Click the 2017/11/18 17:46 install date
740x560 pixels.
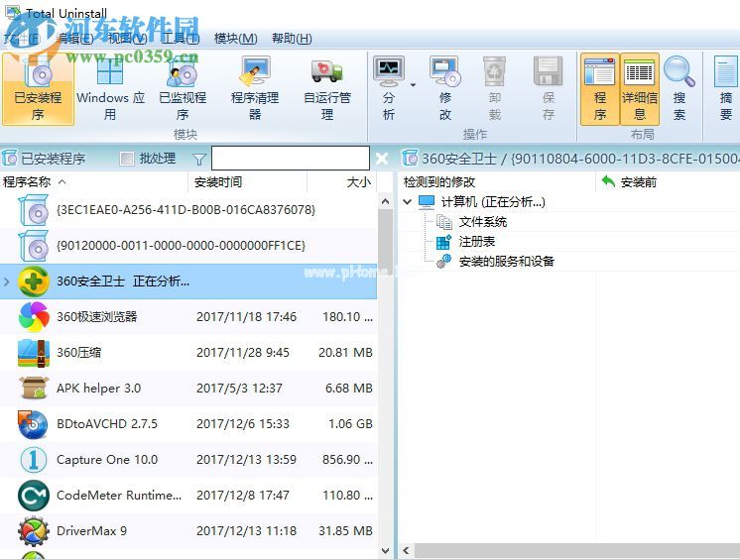[246, 317]
